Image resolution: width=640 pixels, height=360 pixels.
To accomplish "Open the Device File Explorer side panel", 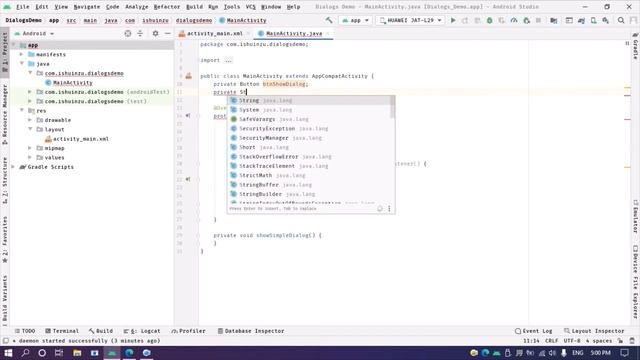I will click(x=636, y=282).
